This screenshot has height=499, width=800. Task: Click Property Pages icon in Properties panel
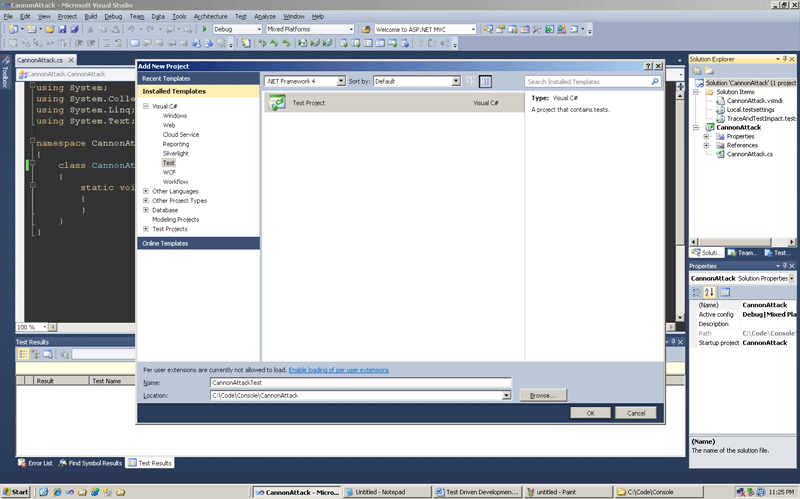coord(725,292)
